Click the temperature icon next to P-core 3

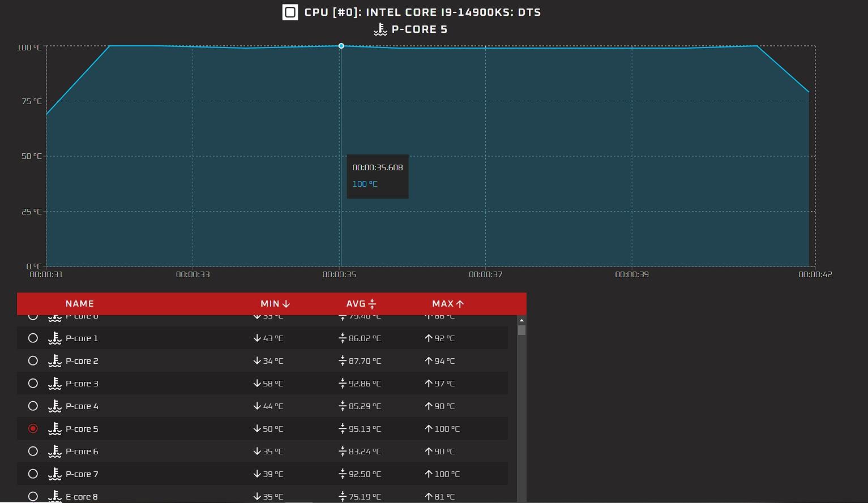click(x=54, y=383)
